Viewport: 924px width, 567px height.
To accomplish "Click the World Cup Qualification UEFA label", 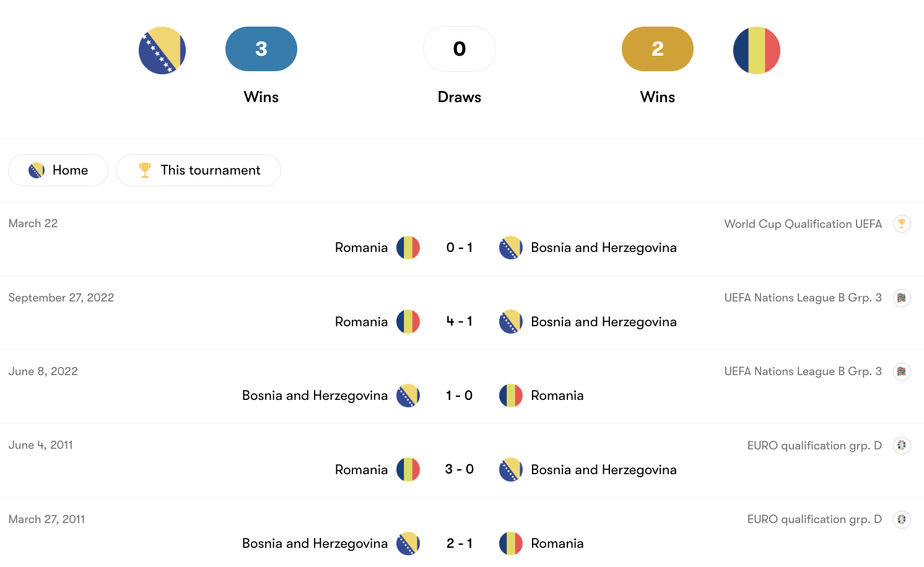I will [x=803, y=223].
